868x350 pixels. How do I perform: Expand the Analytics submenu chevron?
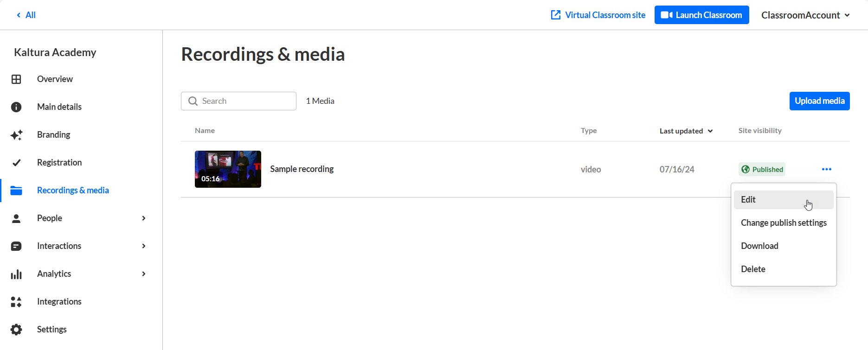(144, 274)
